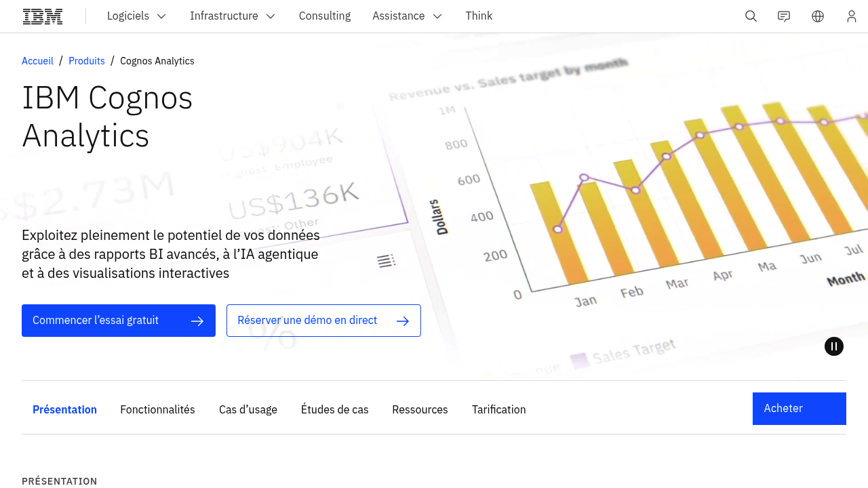Select the Présentation tab

64,409
